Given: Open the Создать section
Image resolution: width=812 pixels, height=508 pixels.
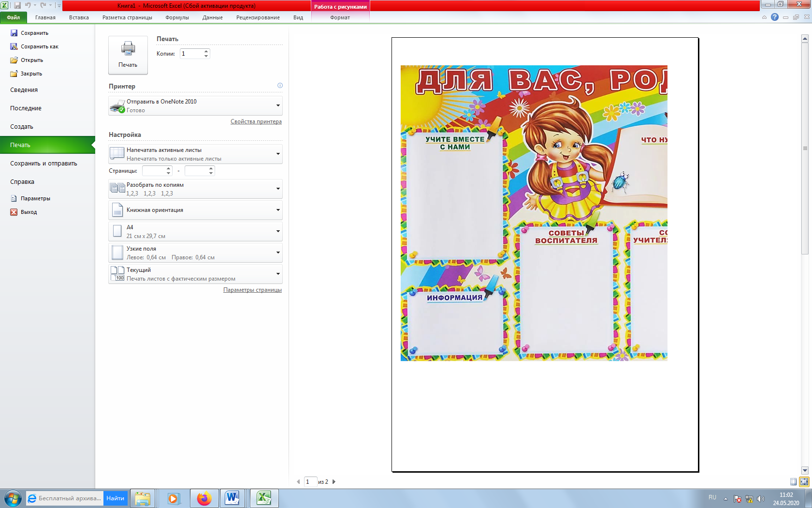Looking at the screenshot, I should click(22, 127).
